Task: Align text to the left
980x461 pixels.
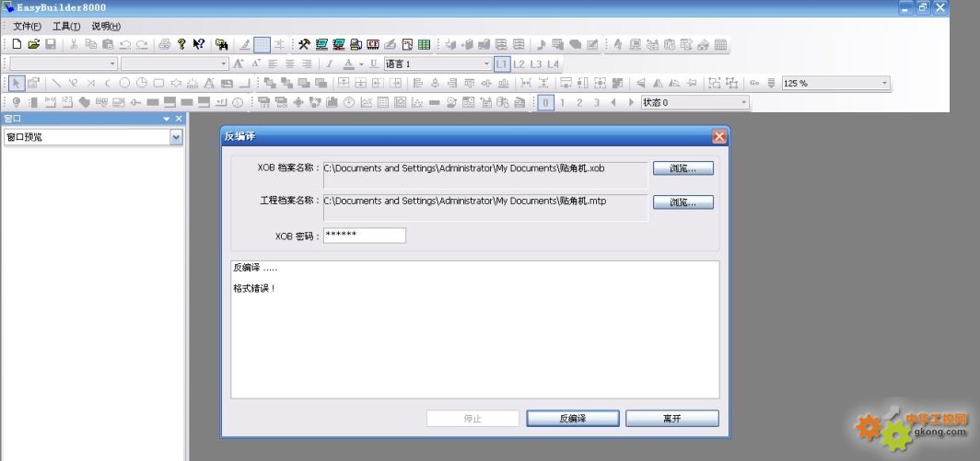Action: pyautogui.click(x=274, y=63)
